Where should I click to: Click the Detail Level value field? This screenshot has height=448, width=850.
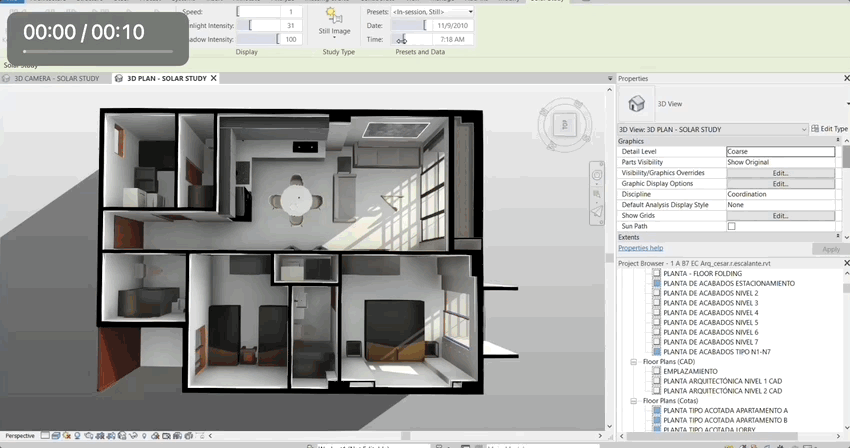(780, 151)
